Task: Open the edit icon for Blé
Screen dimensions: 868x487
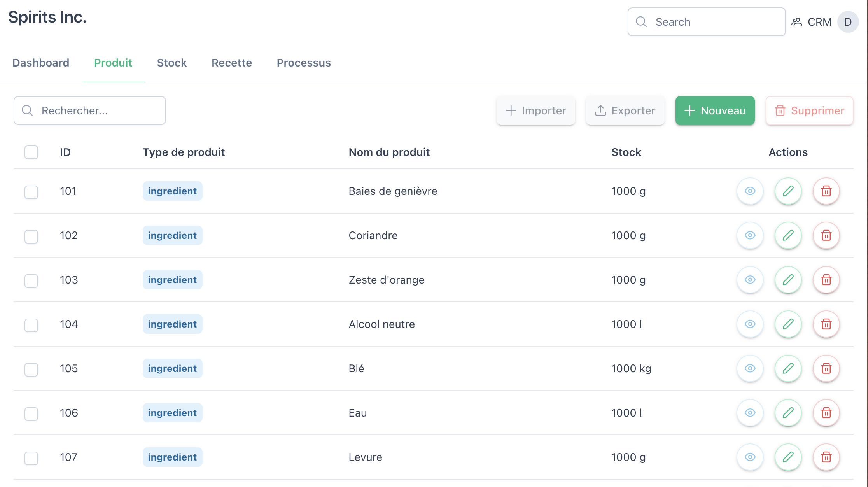Action: coord(787,368)
